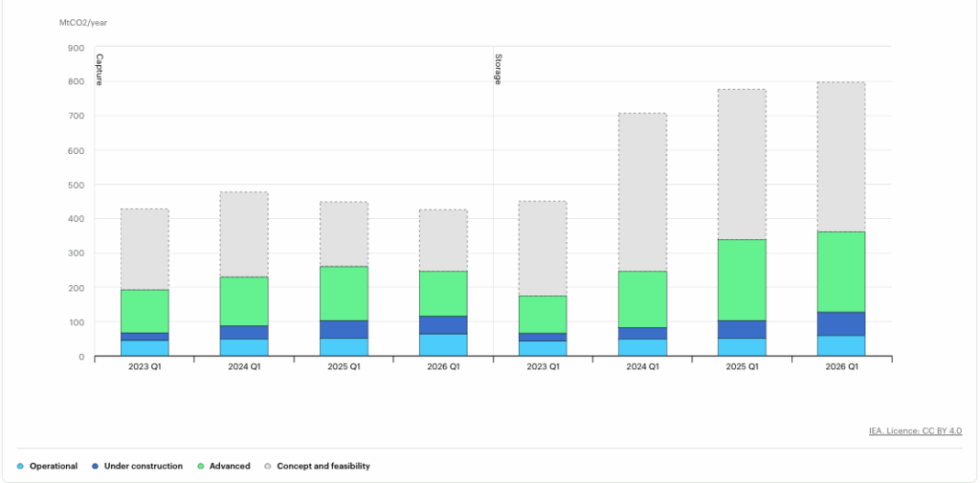Select green Advanced segment of Storage 2026 Q1 bar
The image size is (980, 483).
tap(841, 272)
